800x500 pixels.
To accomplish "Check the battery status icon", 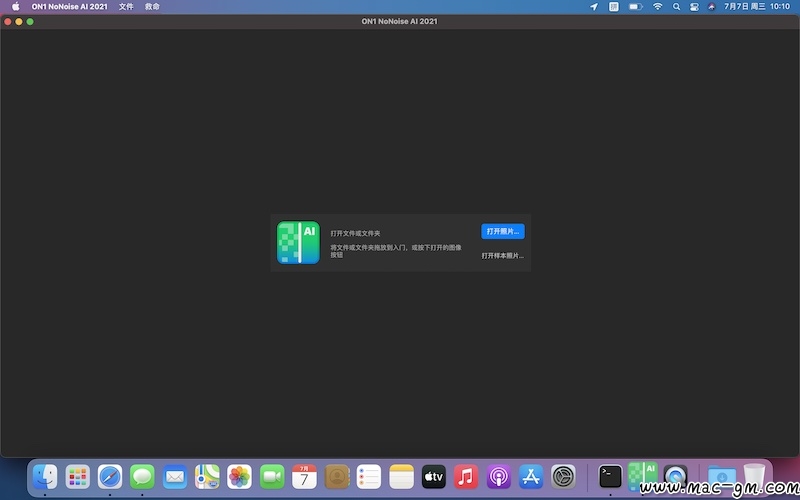I will (x=635, y=7).
